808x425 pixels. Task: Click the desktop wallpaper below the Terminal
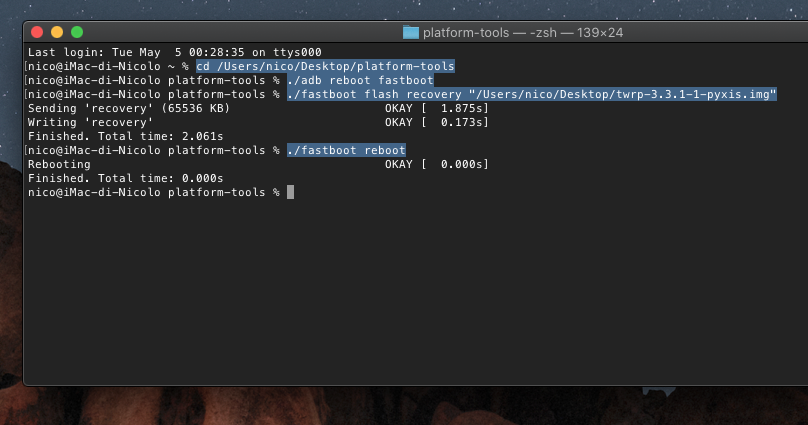400,405
